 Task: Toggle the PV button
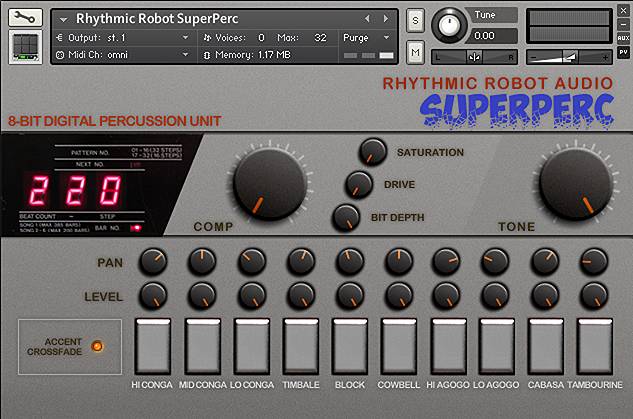coord(623,52)
